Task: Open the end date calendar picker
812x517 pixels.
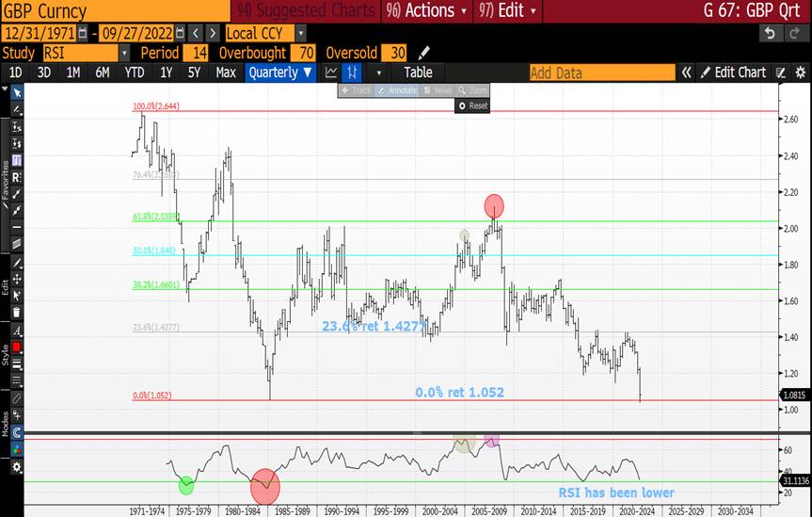Action: click(180, 34)
